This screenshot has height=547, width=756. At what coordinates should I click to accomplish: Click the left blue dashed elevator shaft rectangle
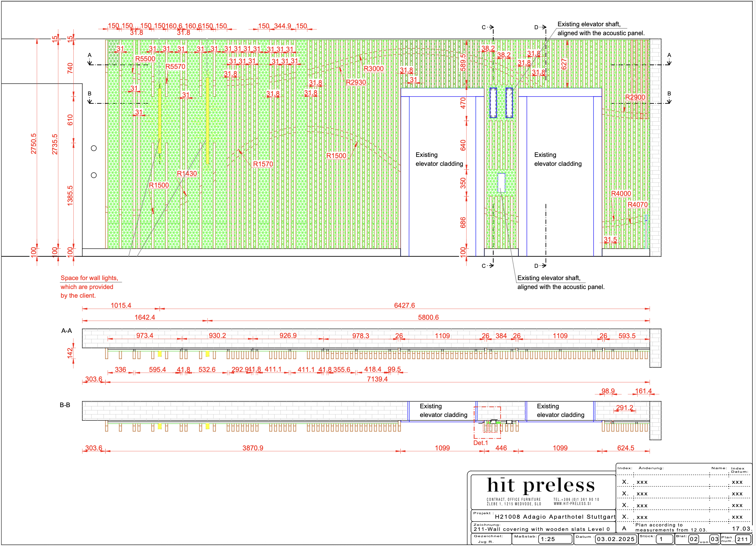point(493,103)
